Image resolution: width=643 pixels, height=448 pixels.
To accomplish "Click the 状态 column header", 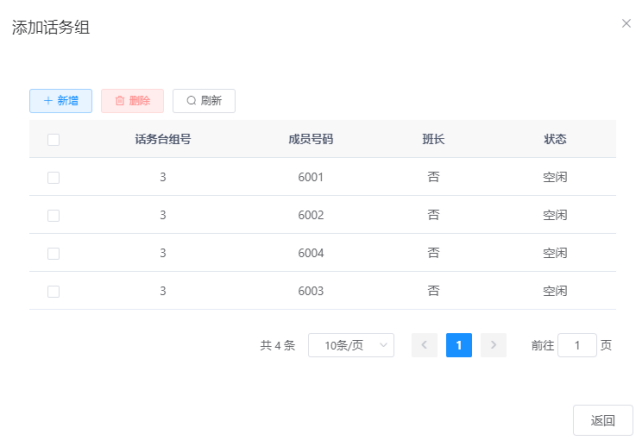I will (555, 139).
